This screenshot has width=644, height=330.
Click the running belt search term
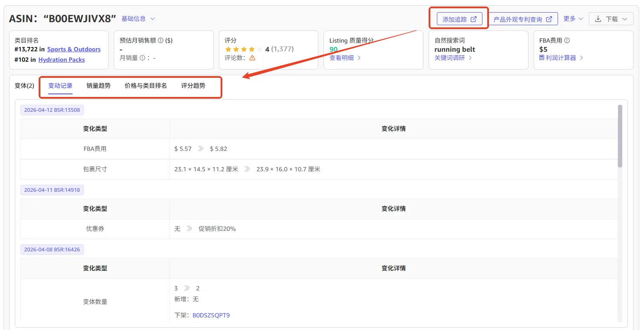(455, 49)
